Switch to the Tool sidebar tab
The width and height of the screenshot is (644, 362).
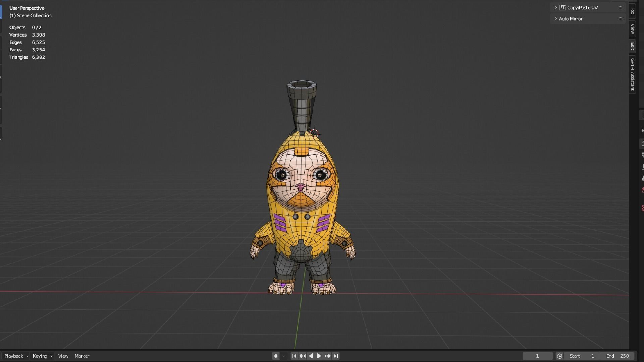click(x=632, y=11)
